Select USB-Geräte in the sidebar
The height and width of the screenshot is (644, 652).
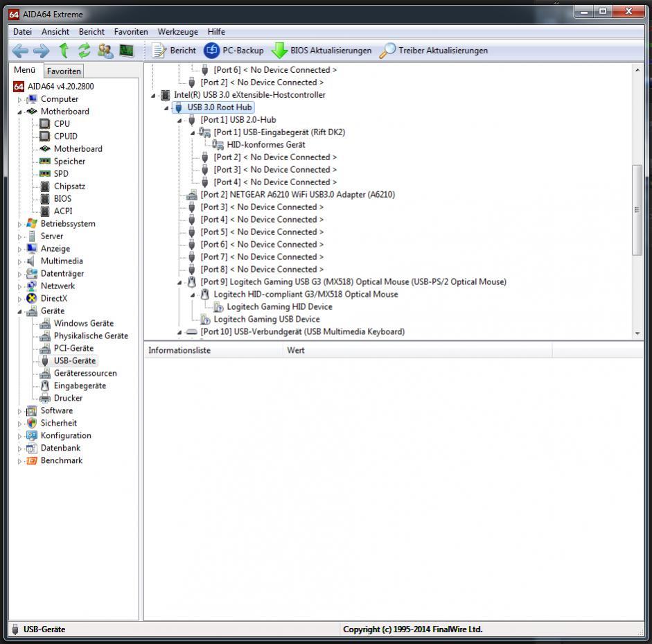[75, 360]
